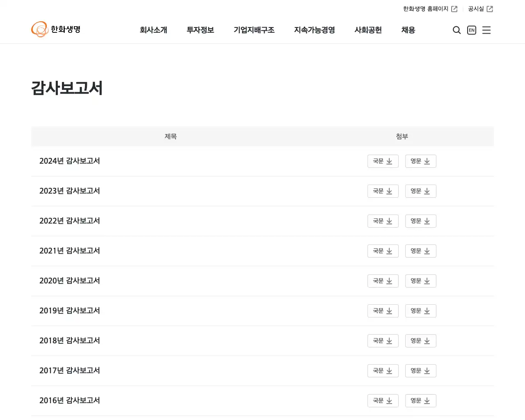Open the 채용 navigation item
This screenshot has width=525, height=420.
(408, 30)
